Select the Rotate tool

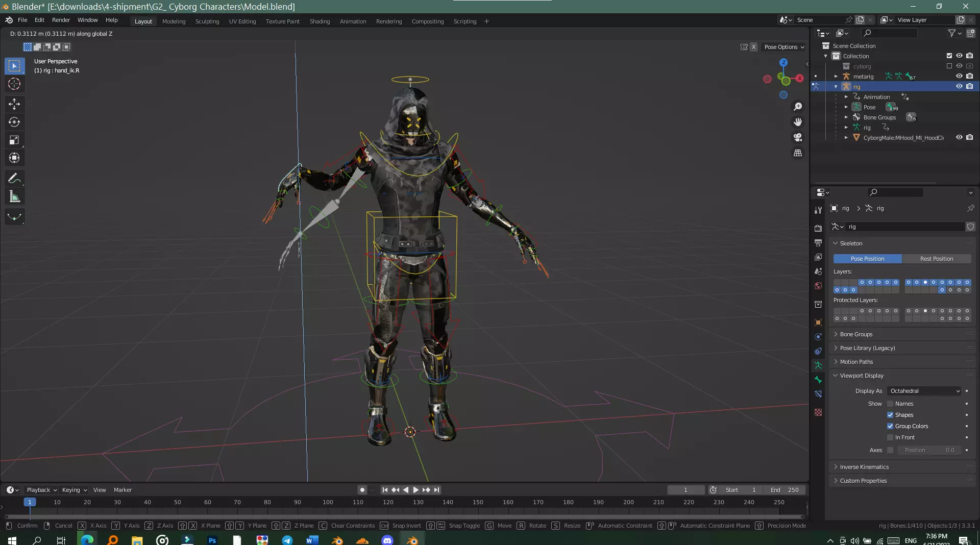pyautogui.click(x=14, y=122)
